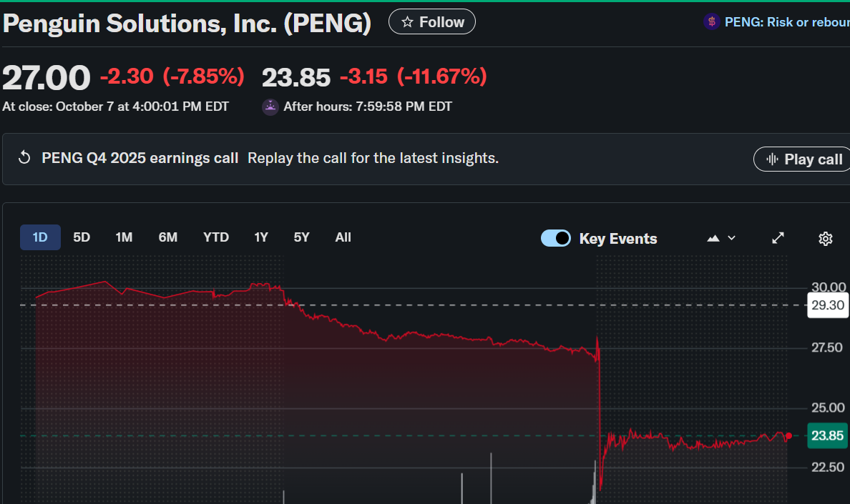Viewport: 850px width, 504px height.
Task: Open the chart type dropdown chevron
Action: 731,238
